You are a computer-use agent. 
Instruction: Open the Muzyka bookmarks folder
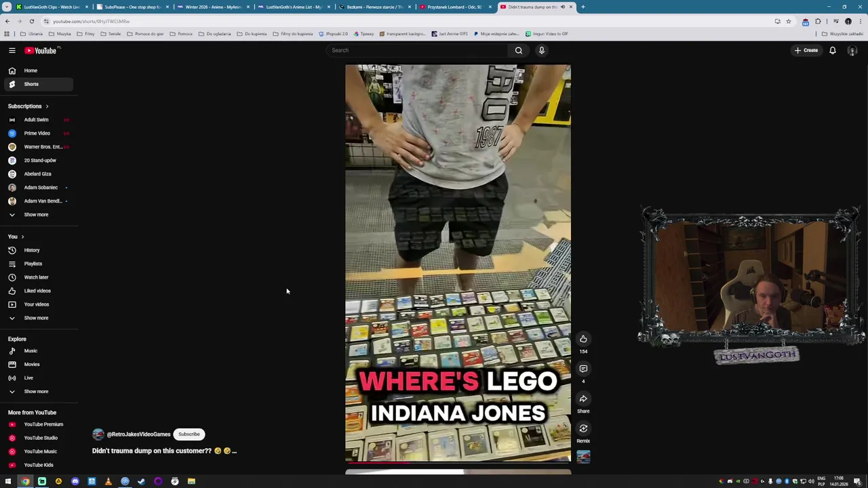click(x=60, y=34)
